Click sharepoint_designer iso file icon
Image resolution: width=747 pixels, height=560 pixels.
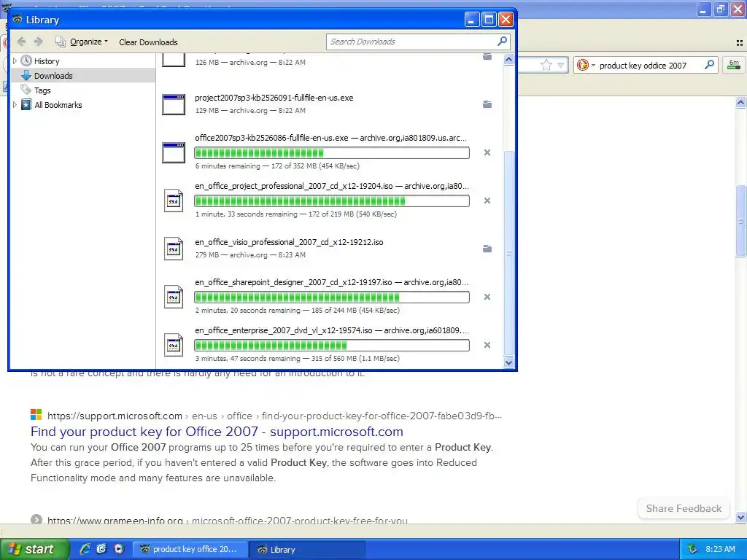174,297
